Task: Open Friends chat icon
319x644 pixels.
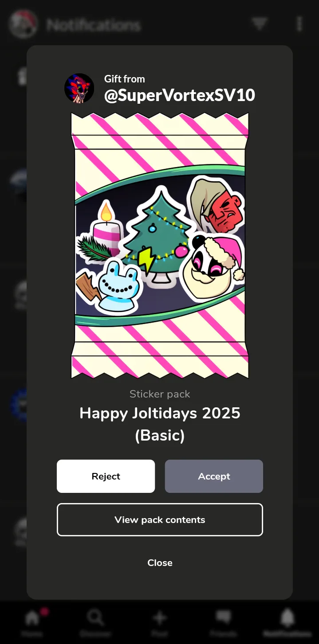Action: [x=223, y=617]
